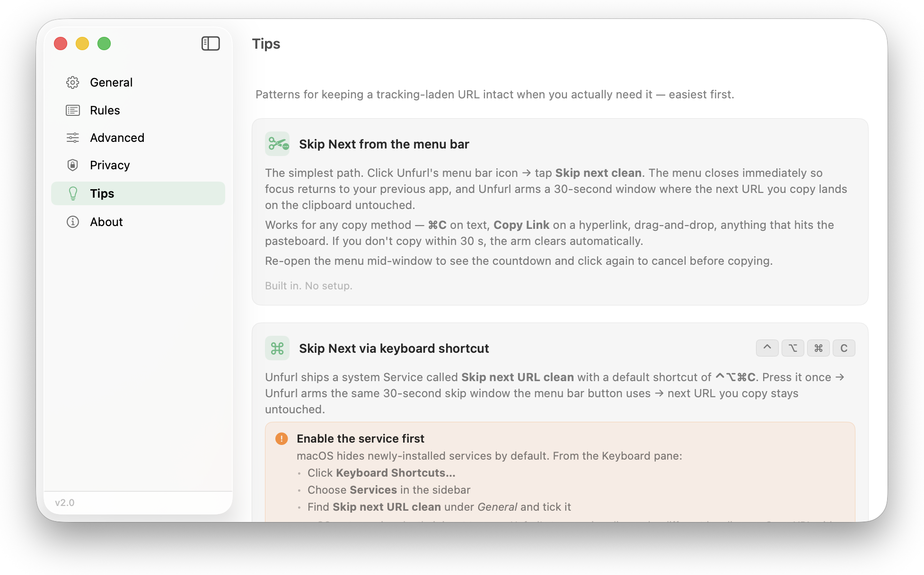Click the 'Built in. No setup.' note
Screen dimensions: 924x575
click(x=308, y=286)
